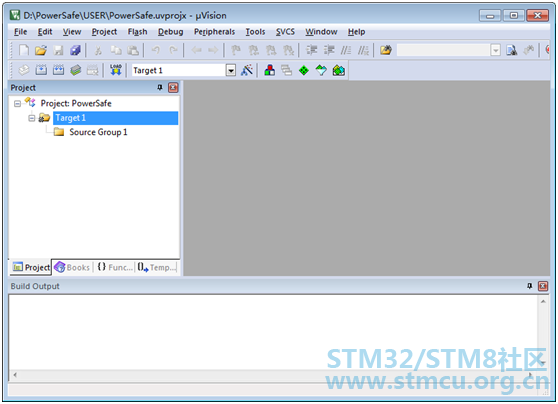Click the Find document magnifier icon

pyautogui.click(x=512, y=50)
